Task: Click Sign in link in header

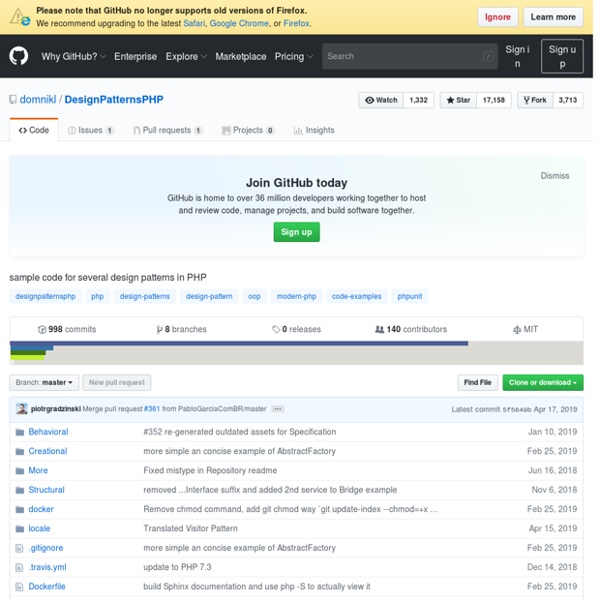Action: click(x=517, y=56)
